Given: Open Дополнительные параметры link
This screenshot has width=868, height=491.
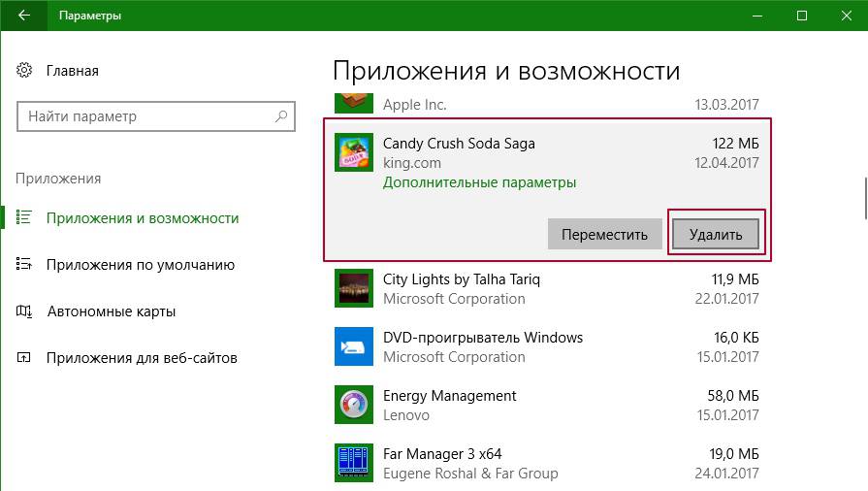Looking at the screenshot, I should coord(479,182).
